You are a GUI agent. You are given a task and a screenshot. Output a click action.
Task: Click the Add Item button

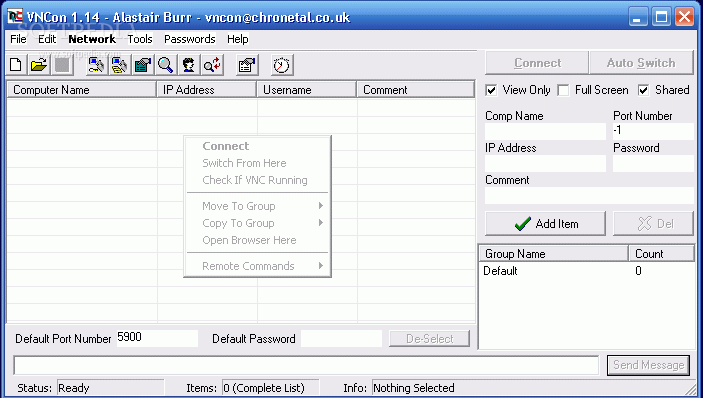pyautogui.click(x=546, y=224)
